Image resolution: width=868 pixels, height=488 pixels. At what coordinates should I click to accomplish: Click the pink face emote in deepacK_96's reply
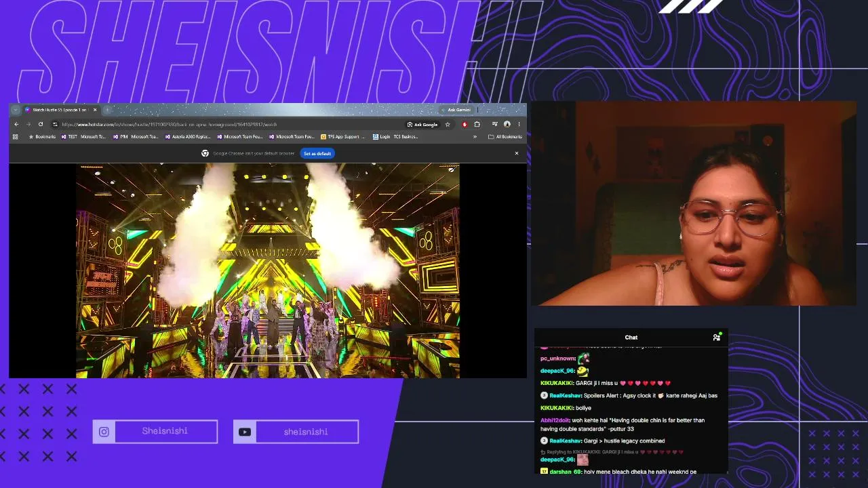tap(583, 460)
